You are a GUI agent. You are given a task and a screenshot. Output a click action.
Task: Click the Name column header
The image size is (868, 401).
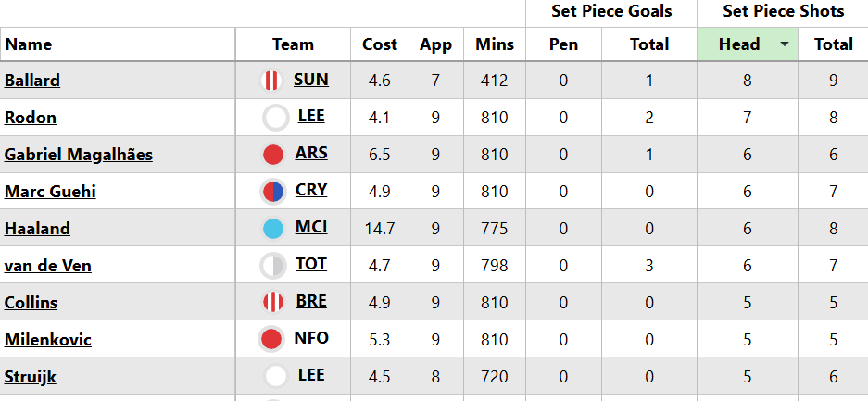tap(29, 44)
